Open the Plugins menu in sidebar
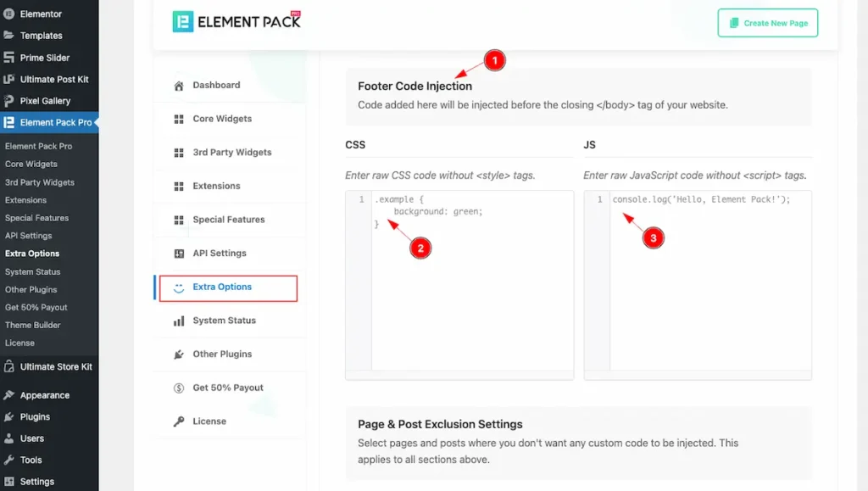This screenshot has width=868, height=491. pyautogui.click(x=35, y=417)
